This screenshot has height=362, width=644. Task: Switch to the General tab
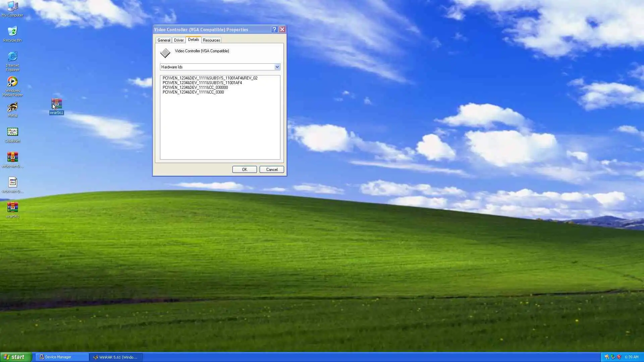click(x=164, y=40)
